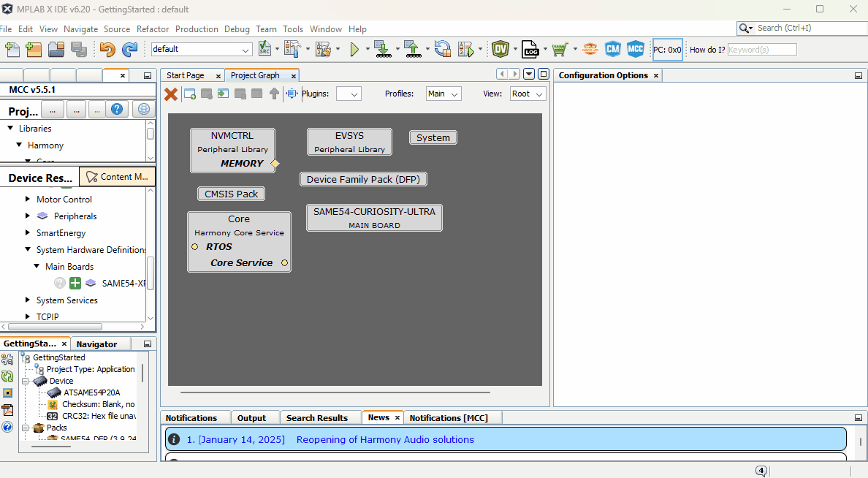Click the globe icon in Proj panel

pyautogui.click(x=143, y=109)
